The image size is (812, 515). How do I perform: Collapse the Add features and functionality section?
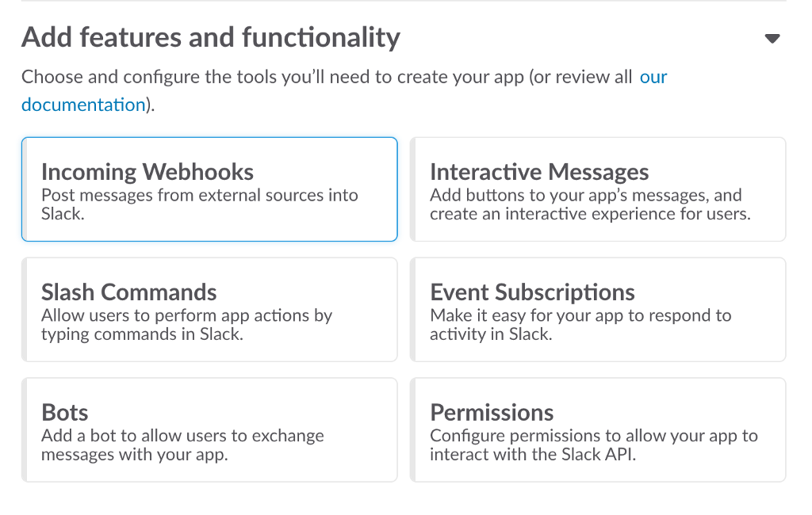point(772,38)
